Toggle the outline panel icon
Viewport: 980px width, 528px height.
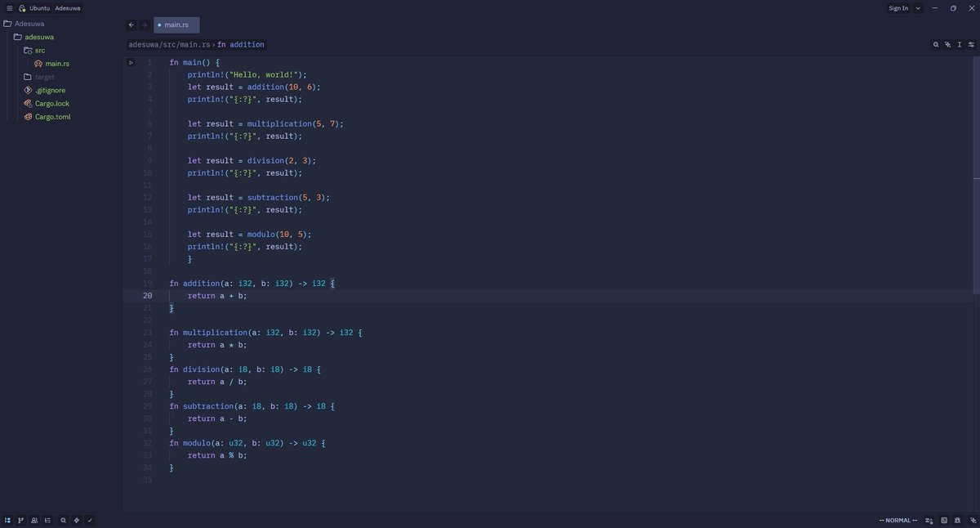coord(48,520)
